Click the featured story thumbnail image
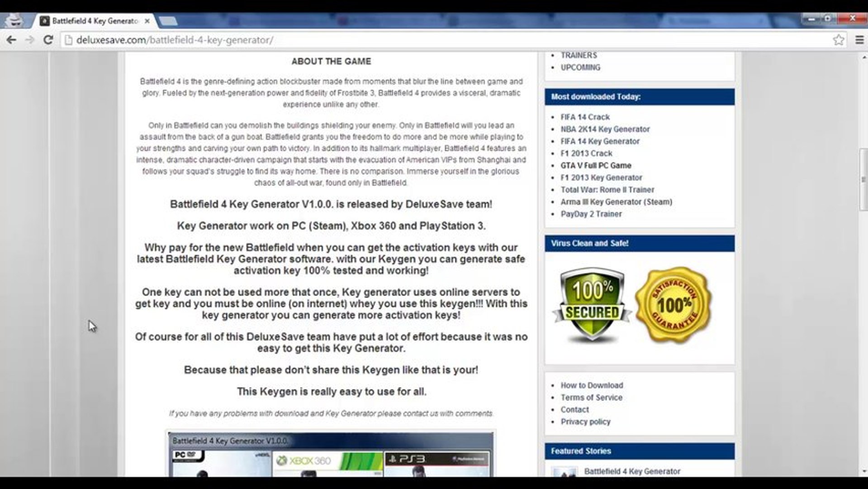Screen dimensions: 868x489 tap(564, 472)
